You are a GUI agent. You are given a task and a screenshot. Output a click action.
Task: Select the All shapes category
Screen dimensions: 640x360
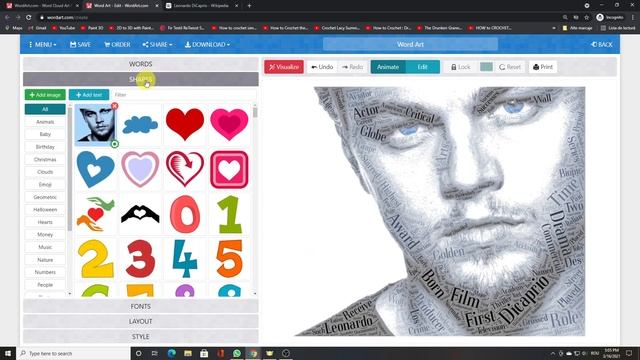click(x=45, y=109)
